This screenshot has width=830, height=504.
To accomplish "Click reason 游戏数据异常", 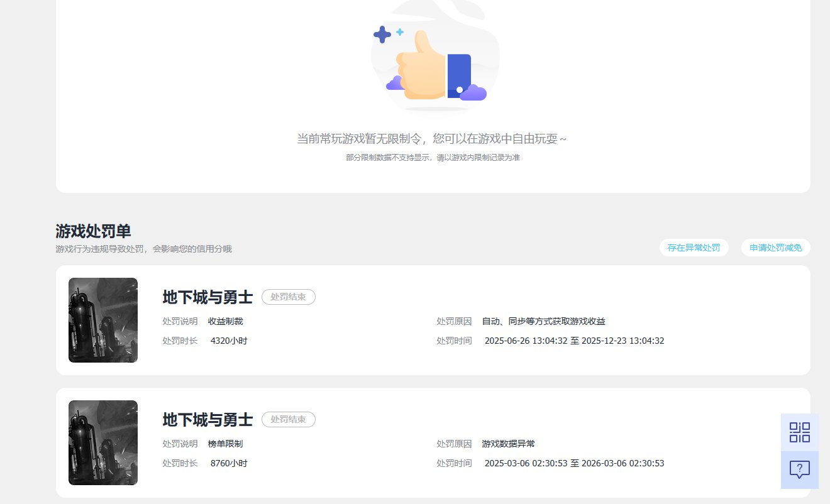I will [x=509, y=444].
